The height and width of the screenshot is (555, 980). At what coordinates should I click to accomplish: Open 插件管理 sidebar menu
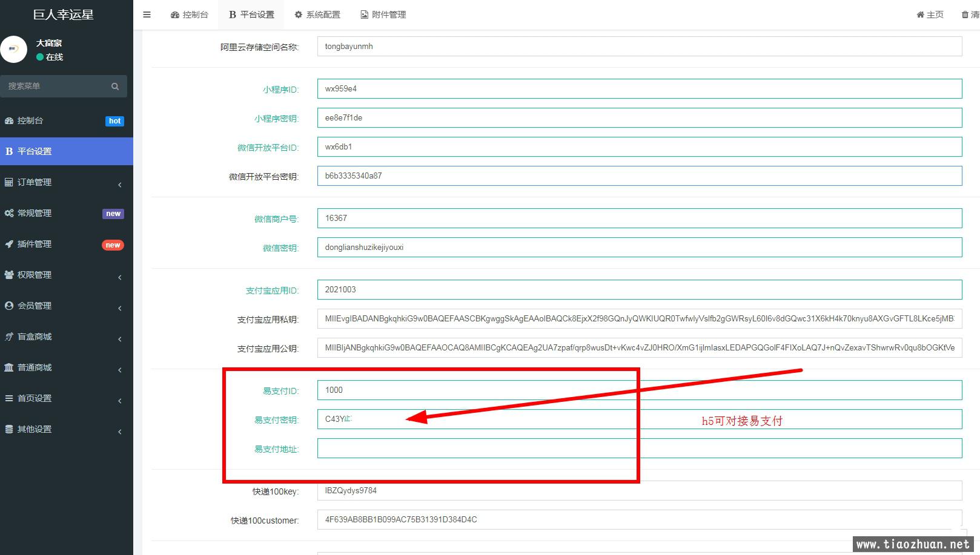coord(67,244)
